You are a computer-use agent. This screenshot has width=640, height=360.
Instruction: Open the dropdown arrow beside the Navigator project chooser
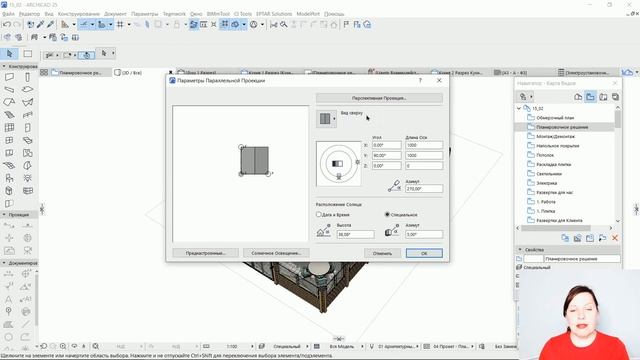(531, 97)
